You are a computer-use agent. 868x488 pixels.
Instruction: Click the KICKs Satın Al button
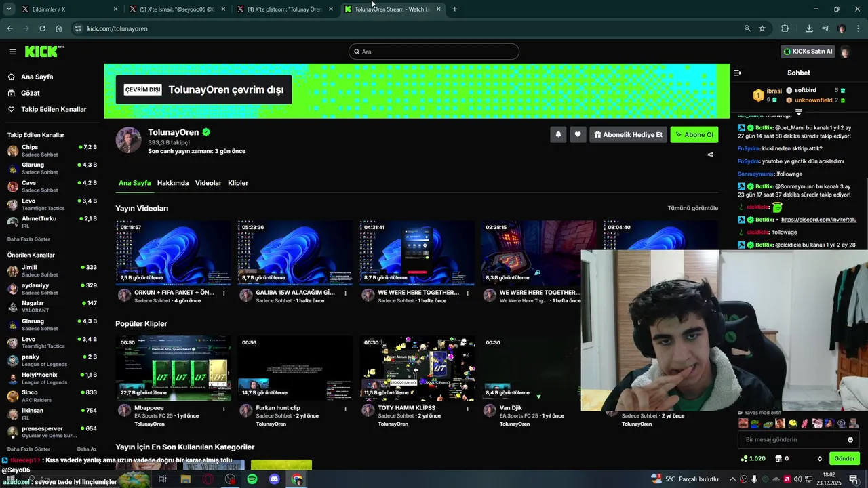tap(808, 52)
